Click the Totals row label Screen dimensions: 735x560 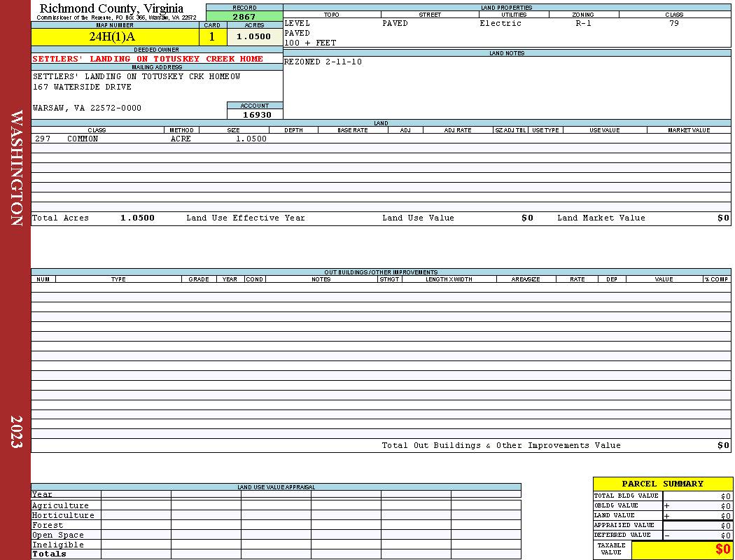click(x=49, y=554)
